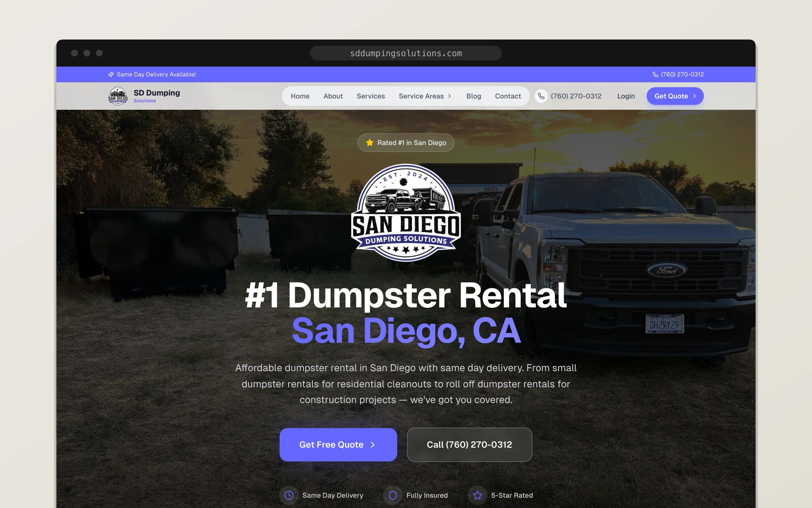Click the Fully Insured feature label
Image resolution: width=812 pixels, height=508 pixels.
click(x=427, y=495)
